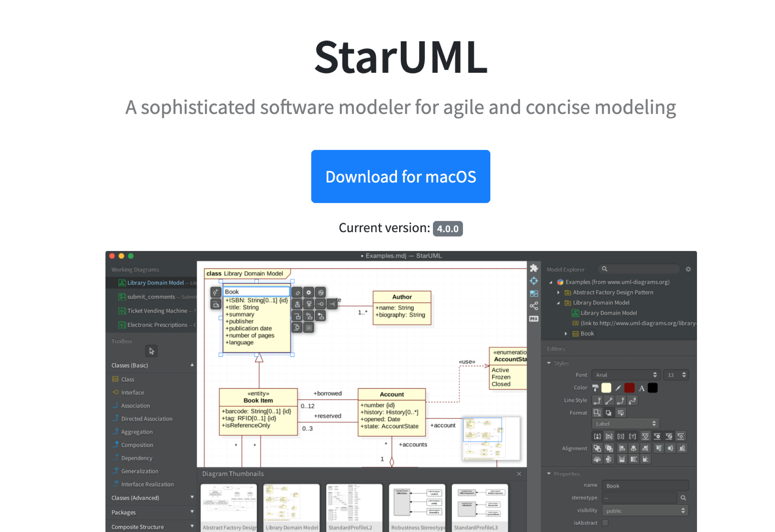Click the add attribute tag quick-edit button

click(297, 293)
